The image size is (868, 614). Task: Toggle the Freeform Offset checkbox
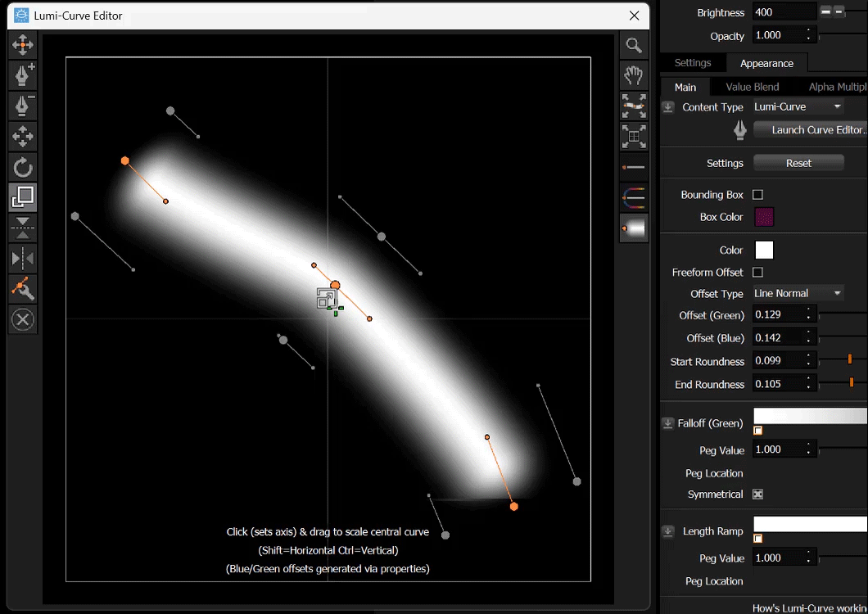pyautogui.click(x=757, y=272)
